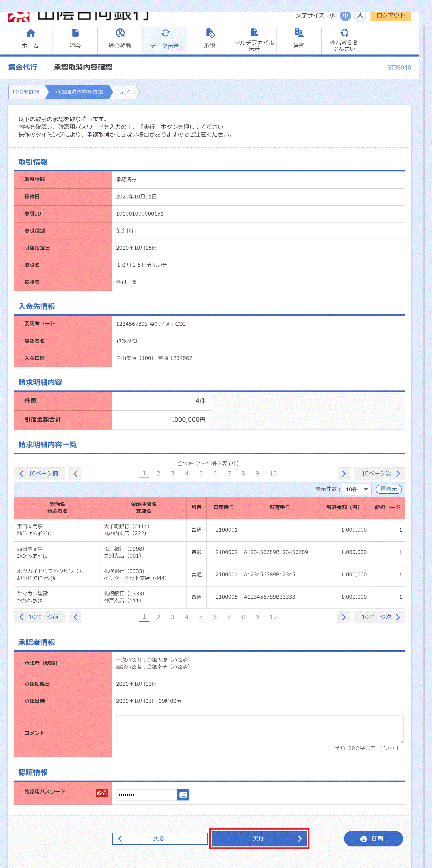The width and height of the screenshot is (432, 868).
Task: Click the 戻る back button
Action: [x=160, y=838]
